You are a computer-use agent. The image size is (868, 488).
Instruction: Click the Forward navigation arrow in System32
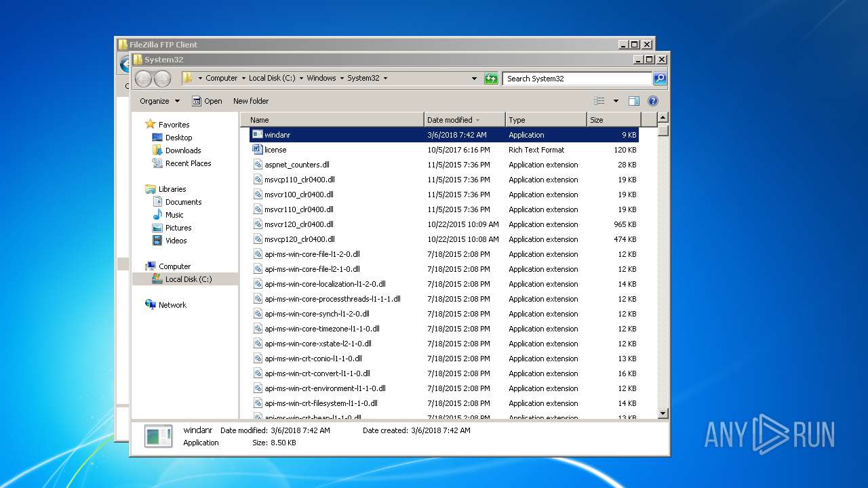[162, 79]
